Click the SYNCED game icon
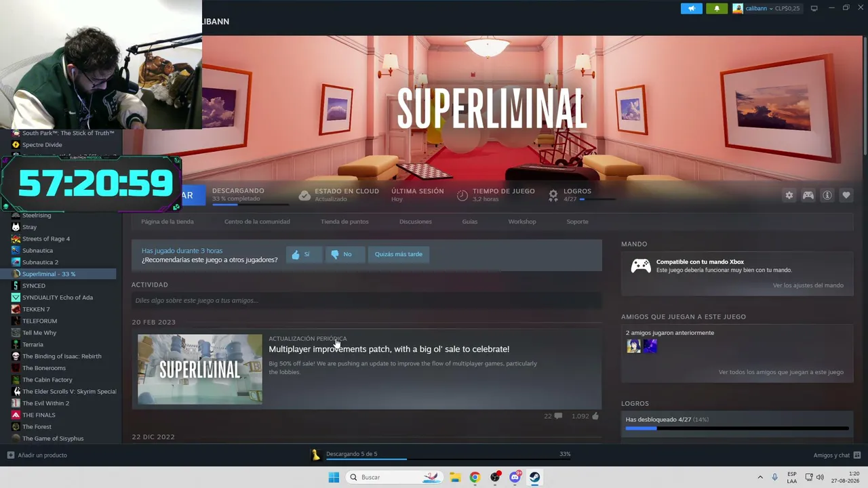868x488 pixels. [x=16, y=286]
